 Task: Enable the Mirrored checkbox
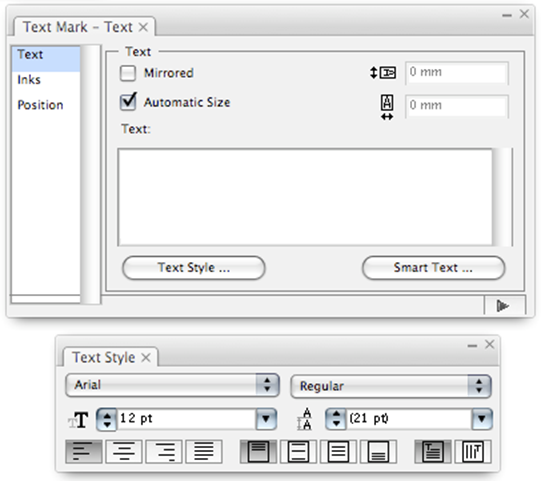click(128, 73)
